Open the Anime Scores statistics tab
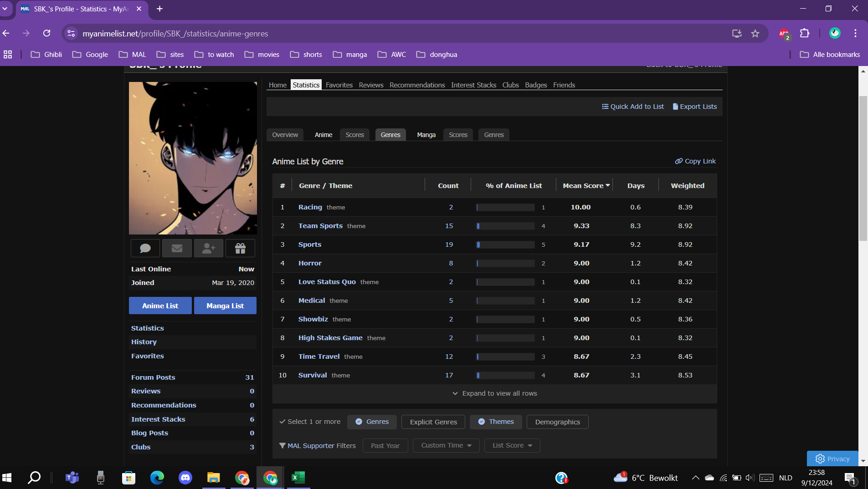Viewport: 868px width, 489px height. point(354,135)
